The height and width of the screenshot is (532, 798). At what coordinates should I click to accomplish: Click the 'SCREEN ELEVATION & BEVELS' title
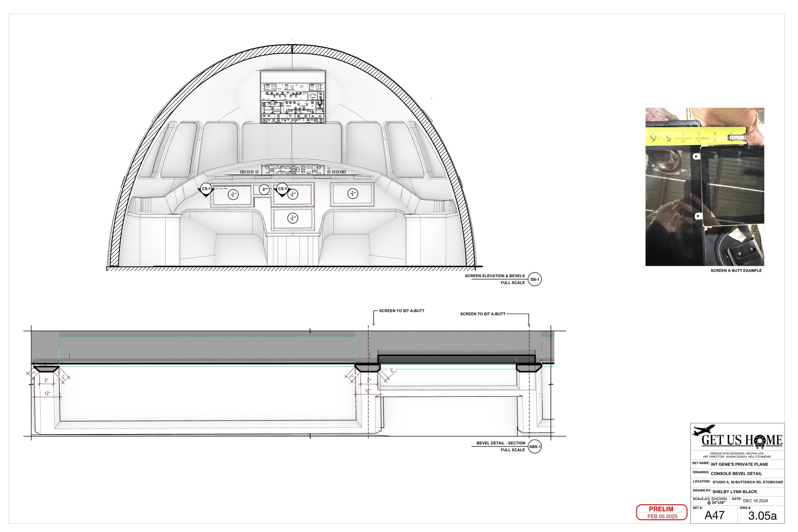tap(495, 276)
